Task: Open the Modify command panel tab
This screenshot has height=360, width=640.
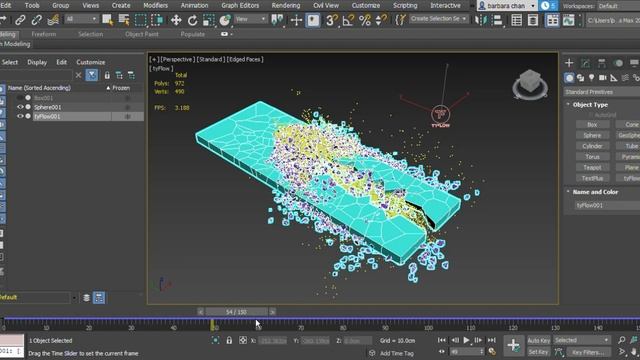Action: click(585, 62)
